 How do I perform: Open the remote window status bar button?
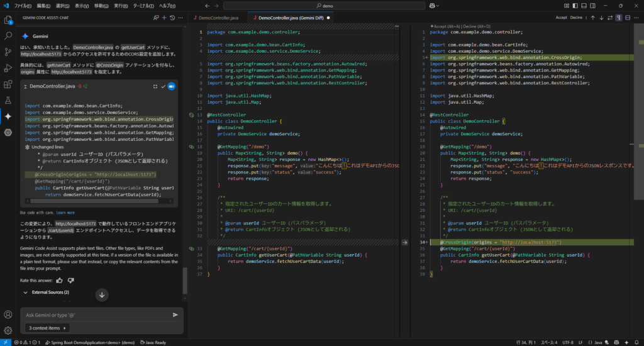click(x=5, y=342)
